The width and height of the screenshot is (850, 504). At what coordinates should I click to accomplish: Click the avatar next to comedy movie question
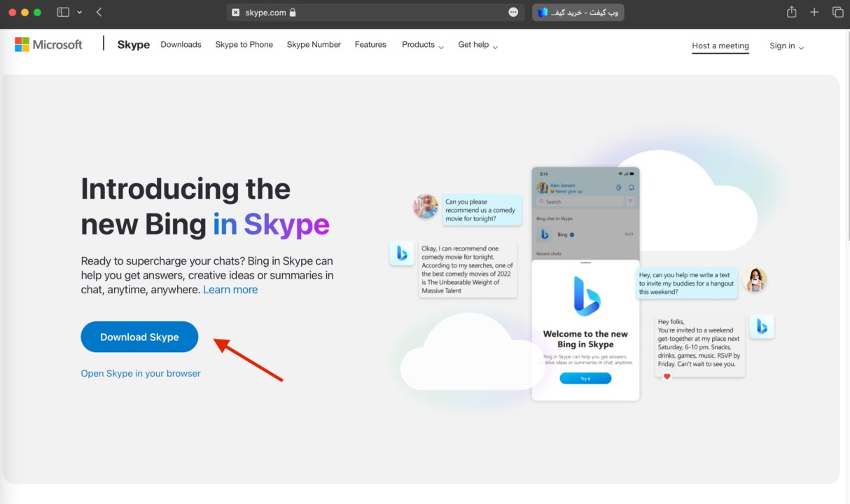point(426,206)
